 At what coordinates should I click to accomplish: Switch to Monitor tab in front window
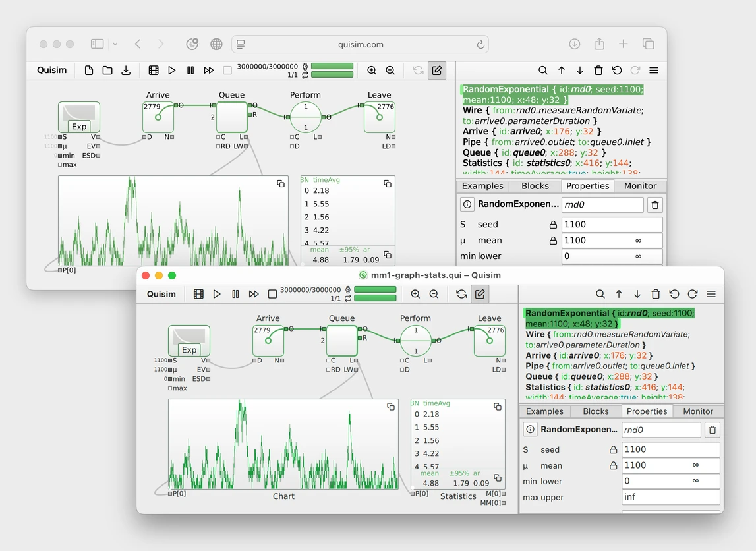point(697,411)
